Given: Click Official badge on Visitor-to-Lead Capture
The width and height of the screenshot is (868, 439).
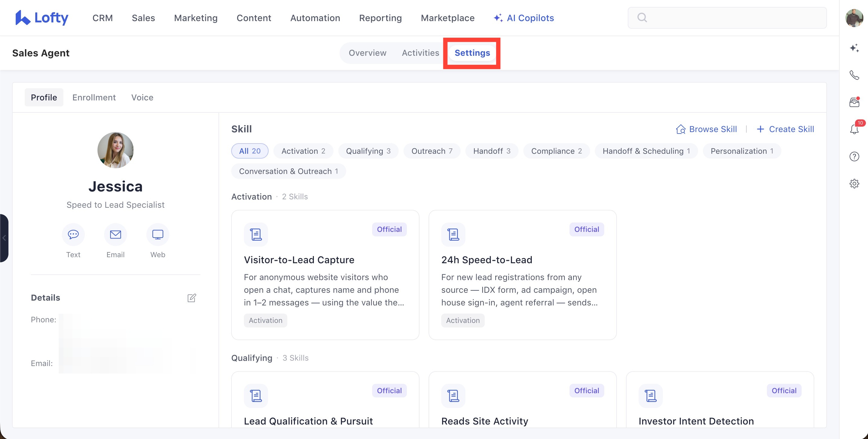Looking at the screenshot, I should (389, 229).
